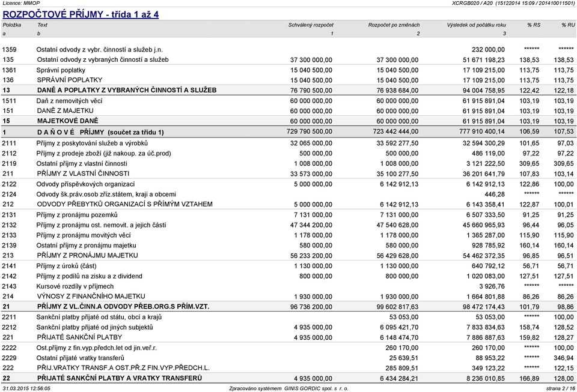Screen dimensions: 577x392
Task: Click Odvody příspěvkových organizací
Action: point(85,184)
